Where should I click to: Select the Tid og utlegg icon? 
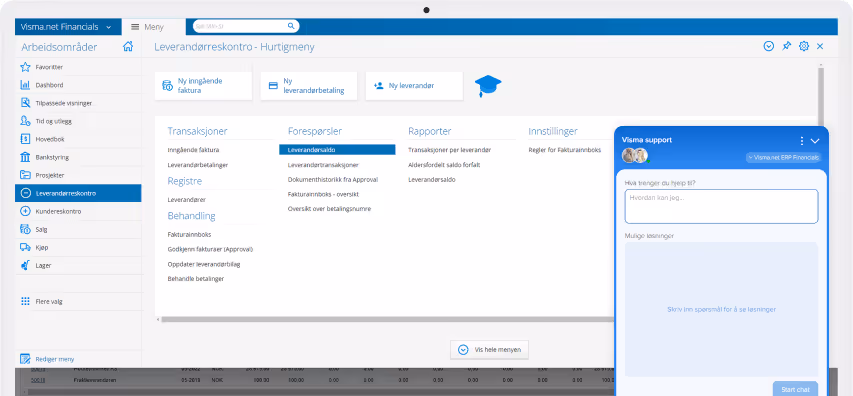point(25,121)
